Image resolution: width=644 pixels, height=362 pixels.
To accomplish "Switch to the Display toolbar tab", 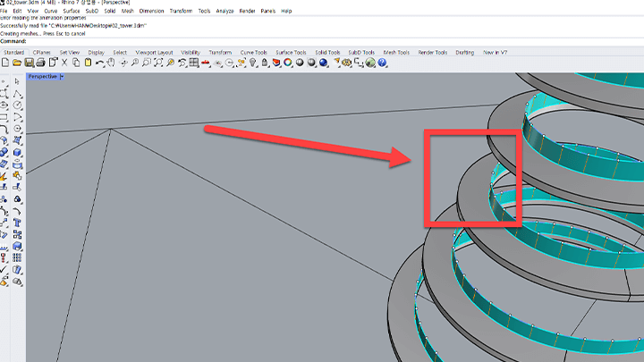I will tap(96, 53).
